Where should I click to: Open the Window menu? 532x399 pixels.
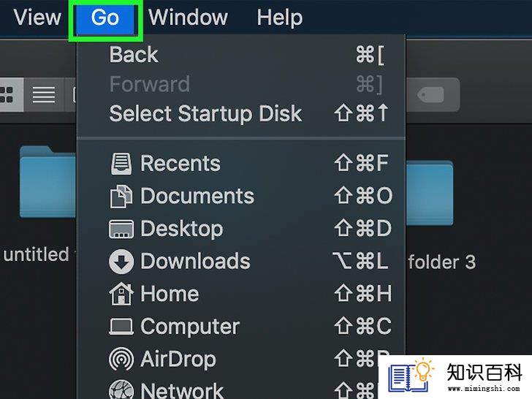[189, 17]
